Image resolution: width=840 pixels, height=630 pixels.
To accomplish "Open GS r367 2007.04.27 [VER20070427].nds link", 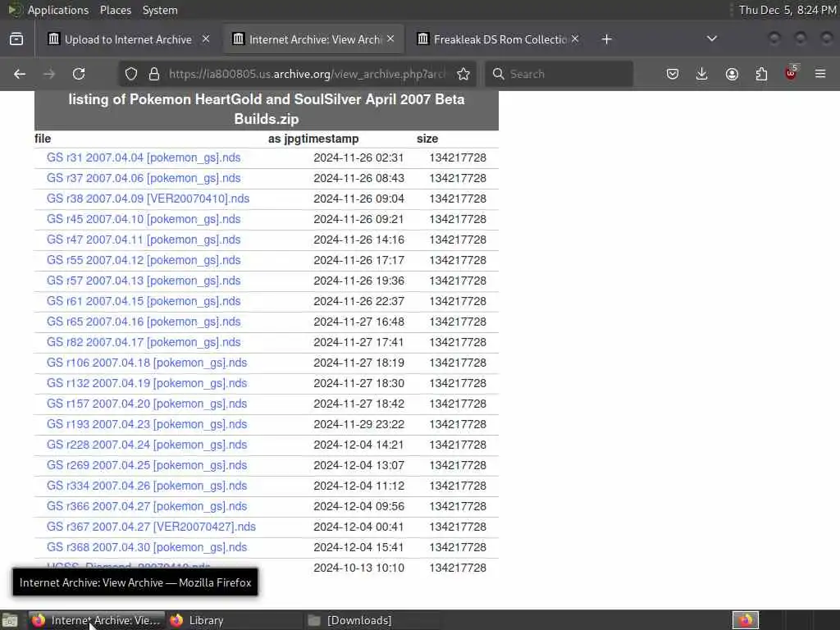I will (x=151, y=527).
